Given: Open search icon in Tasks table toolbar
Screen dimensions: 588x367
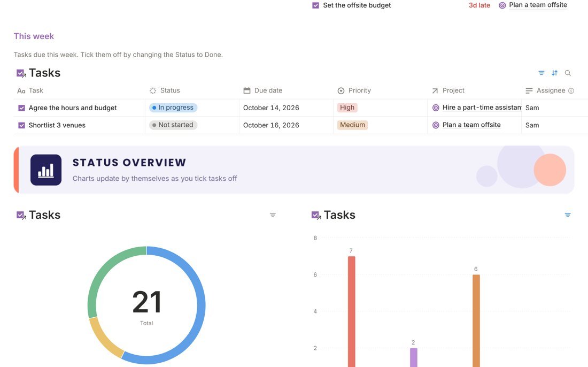Looking at the screenshot, I should point(568,73).
